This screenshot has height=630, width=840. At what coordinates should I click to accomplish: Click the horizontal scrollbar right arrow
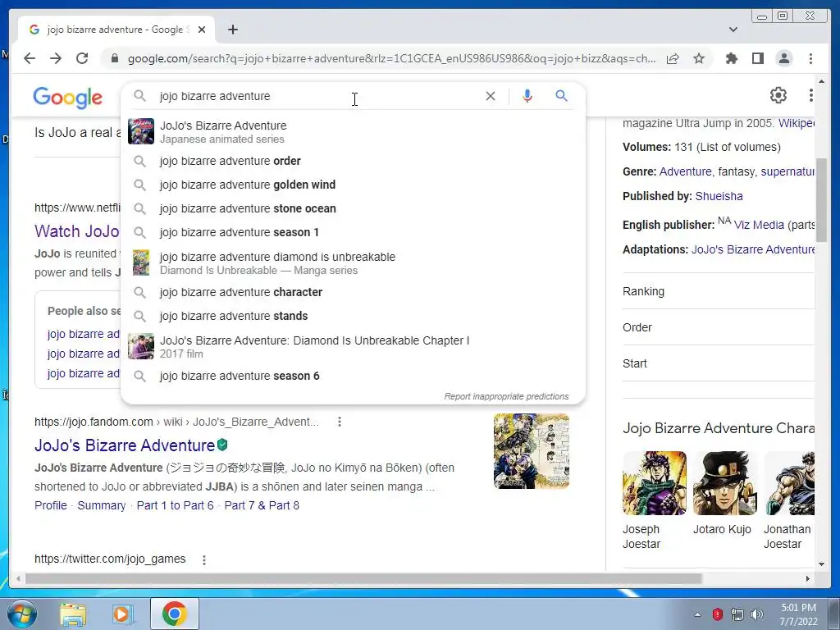[x=808, y=578]
